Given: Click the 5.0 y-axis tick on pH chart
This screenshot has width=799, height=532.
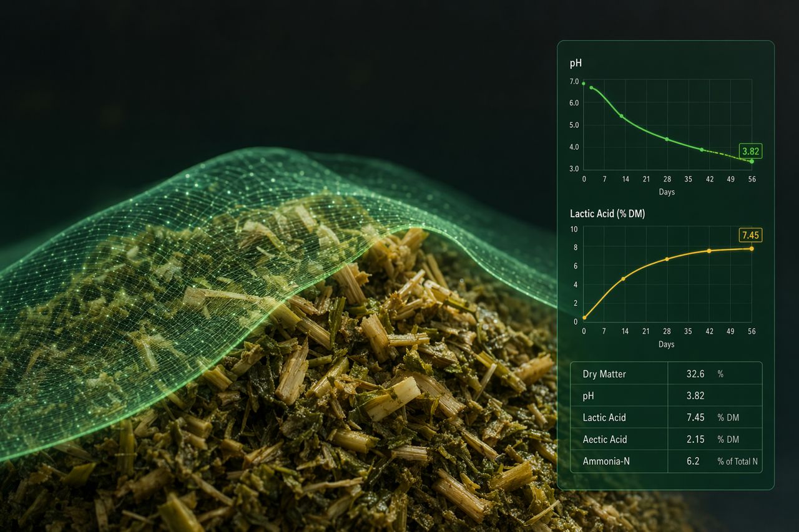Looking at the screenshot, I should click(x=574, y=125).
